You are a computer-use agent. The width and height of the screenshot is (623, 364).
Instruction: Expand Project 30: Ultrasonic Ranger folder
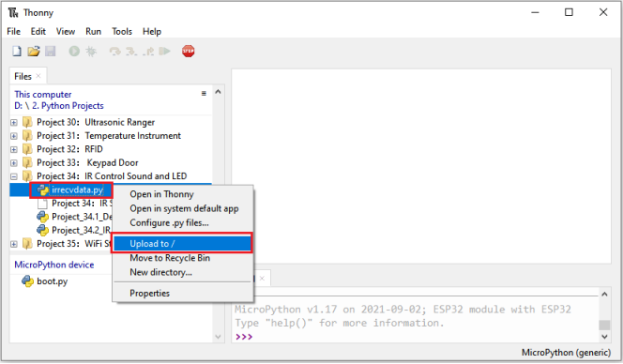click(x=14, y=122)
